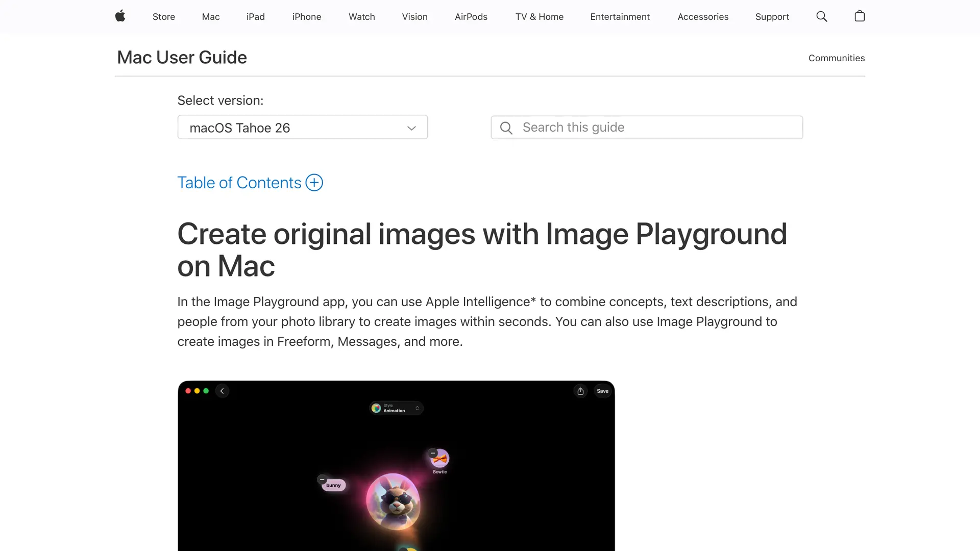Open the Mac menu
The width and height of the screenshot is (980, 551).
point(211,17)
